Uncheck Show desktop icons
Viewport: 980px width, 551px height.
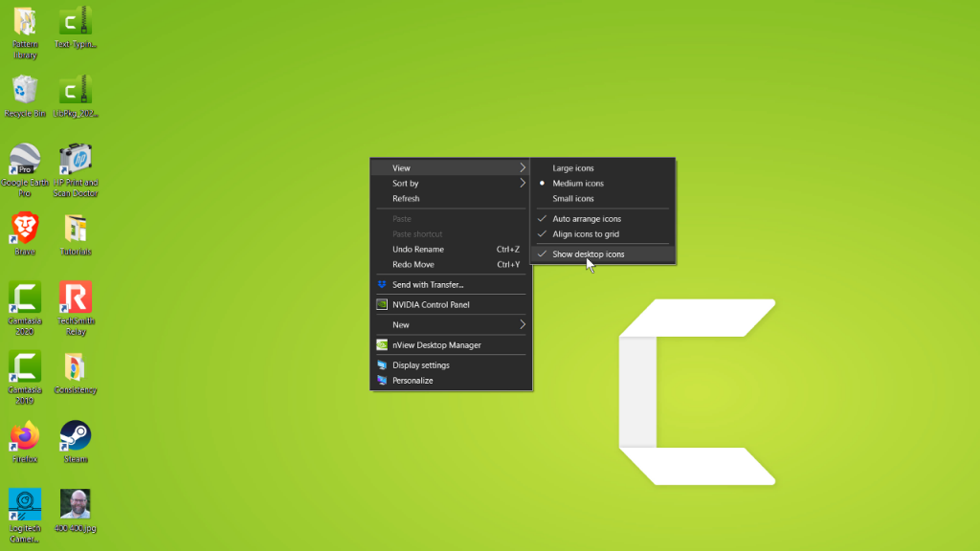(x=603, y=254)
